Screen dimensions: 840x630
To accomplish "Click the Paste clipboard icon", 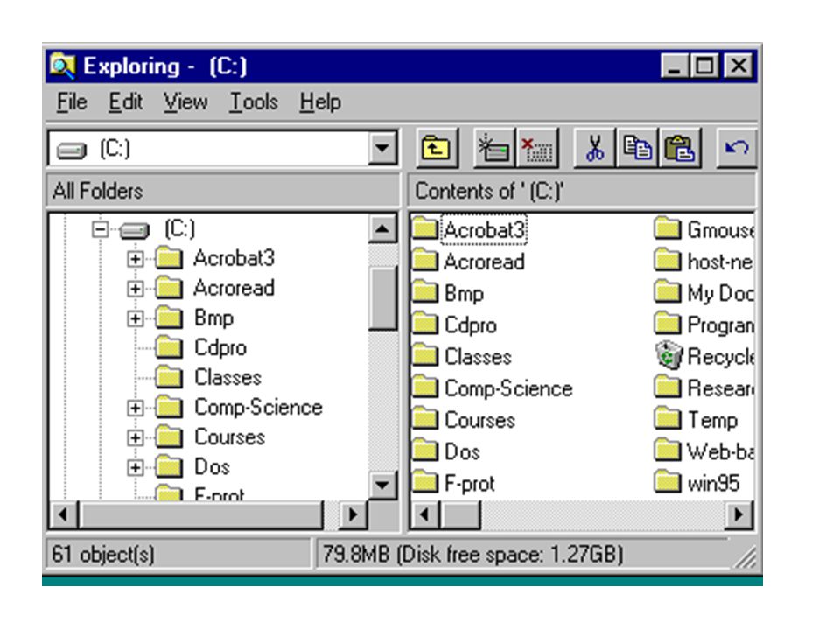I will point(679,148).
